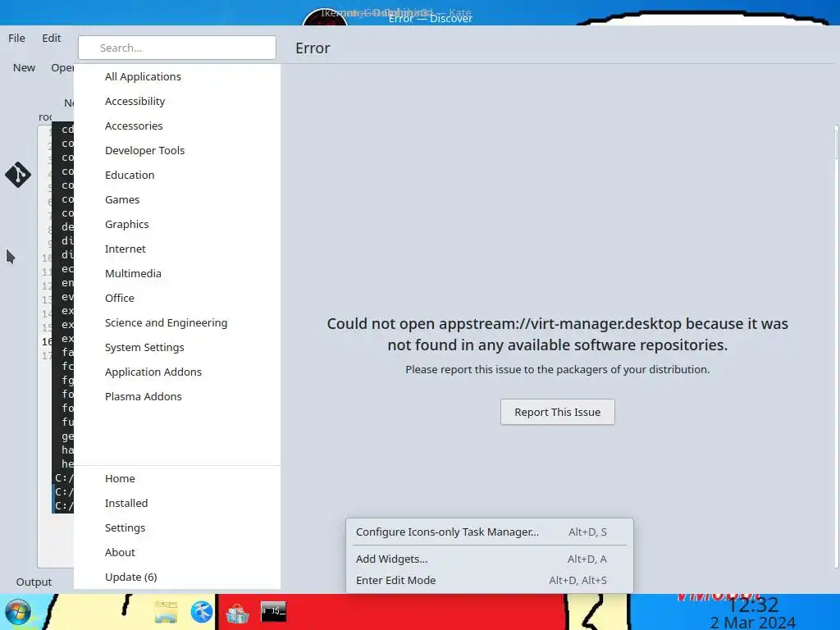Open the file manager taskbar icon
This screenshot has height=630, width=840.
(x=166, y=612)
